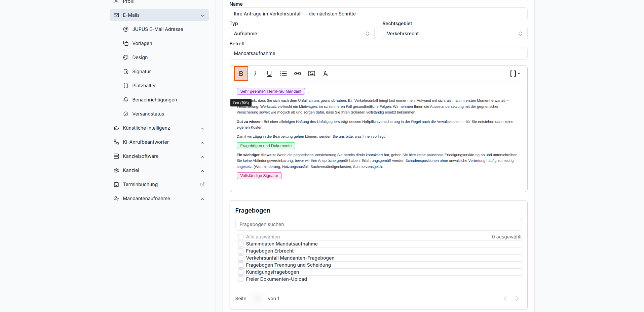Select the Stammdaten Mandatsaufnahme questionnaire
Screen dimensions: 644x312
click(x=241, y=244)
